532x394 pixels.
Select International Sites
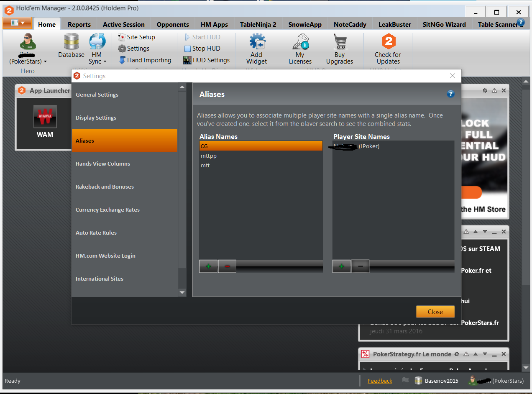[125, 279]
